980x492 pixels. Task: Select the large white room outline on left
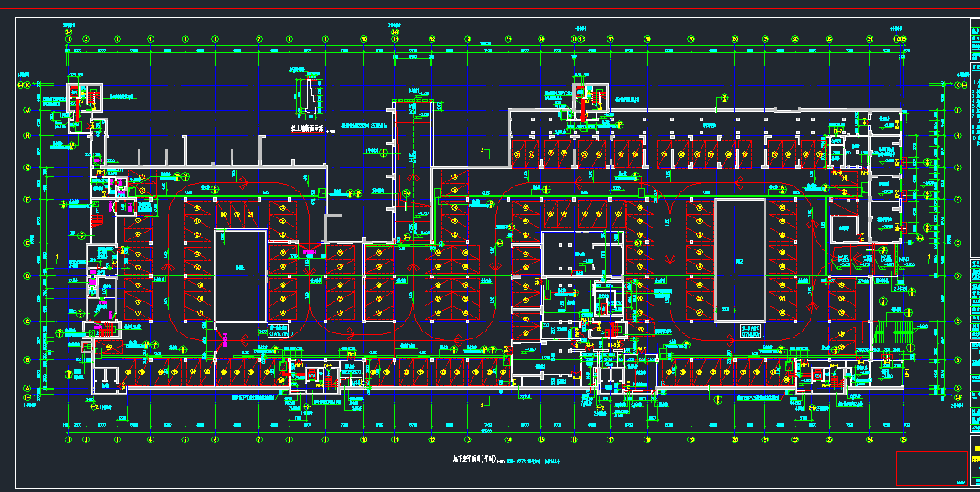click(x=241, y=275)
